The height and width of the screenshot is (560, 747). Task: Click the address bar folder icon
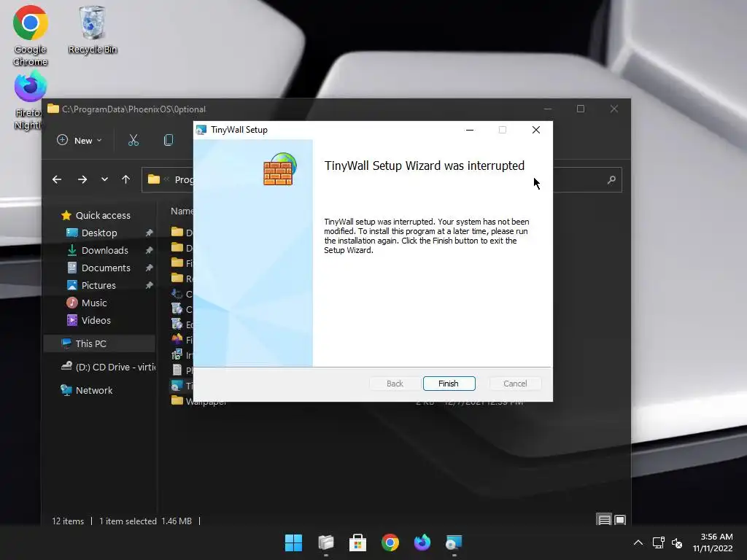153,179
